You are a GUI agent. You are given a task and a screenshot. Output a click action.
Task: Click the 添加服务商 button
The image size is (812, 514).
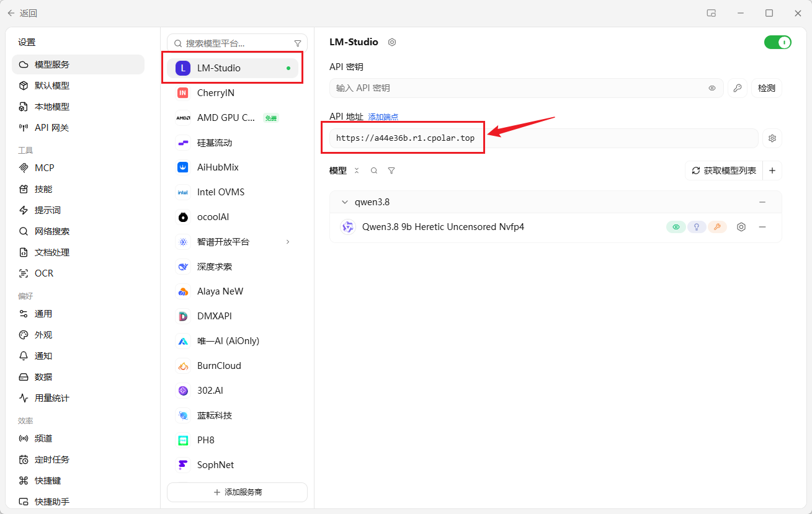tap(238, 492)
